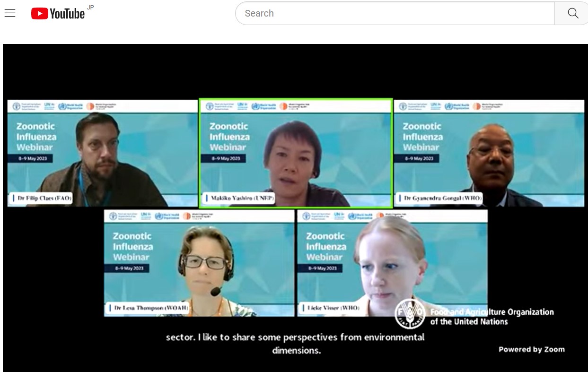This screenshot has height=372, width=588.
Task: Click the JP country code beside YouTube logo
Action: tap(90, 8)
